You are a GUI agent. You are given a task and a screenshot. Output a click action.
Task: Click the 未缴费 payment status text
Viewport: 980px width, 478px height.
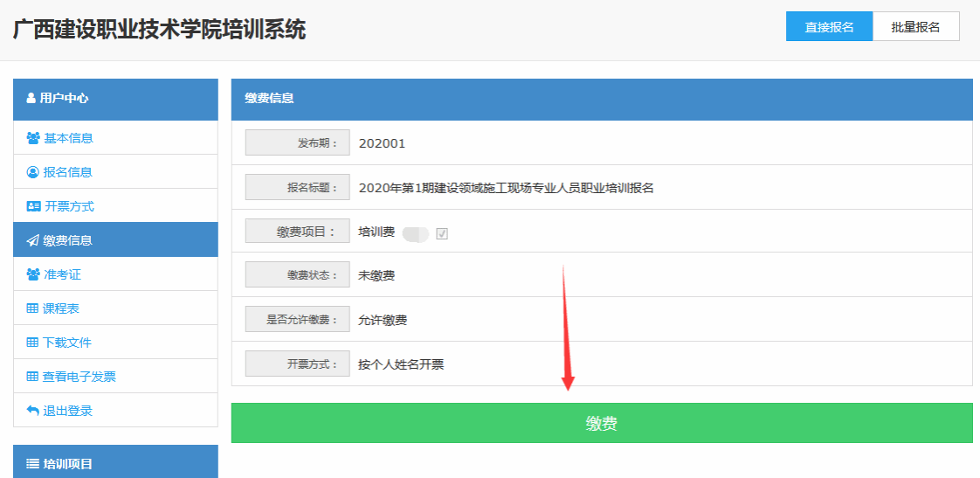point(376,276)
